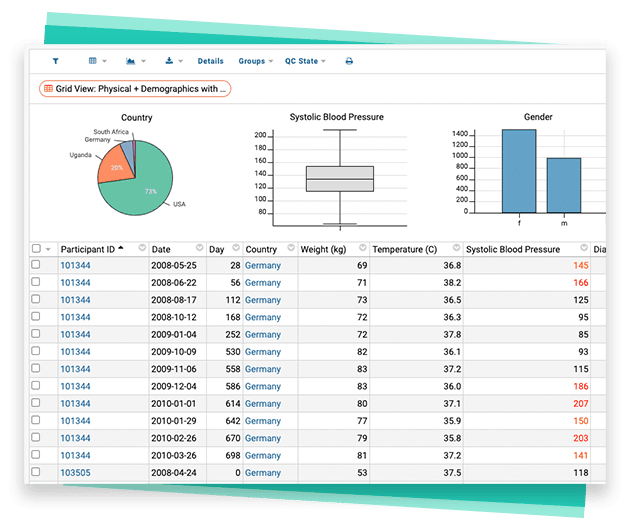Image resolution: width=632 pixels, height=524 pixels.
Task: Click the green USA pie chart slice
Action: (150, 185)
